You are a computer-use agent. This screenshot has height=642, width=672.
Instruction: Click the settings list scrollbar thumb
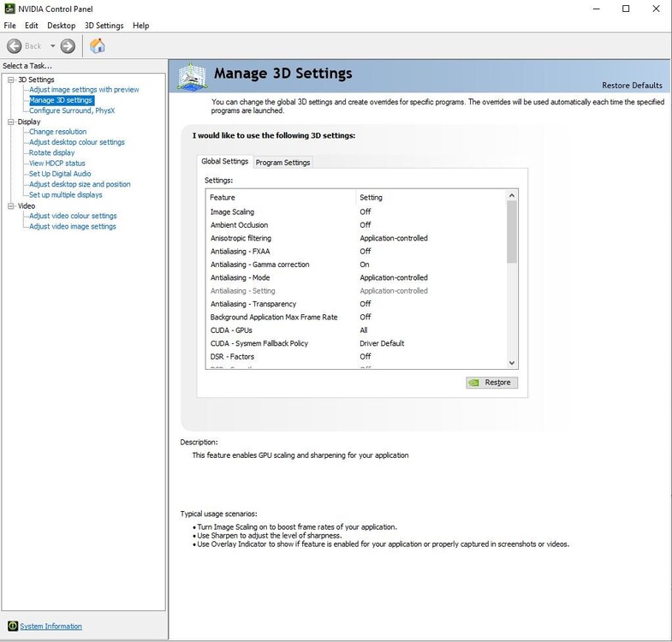(x=512, y=232)
